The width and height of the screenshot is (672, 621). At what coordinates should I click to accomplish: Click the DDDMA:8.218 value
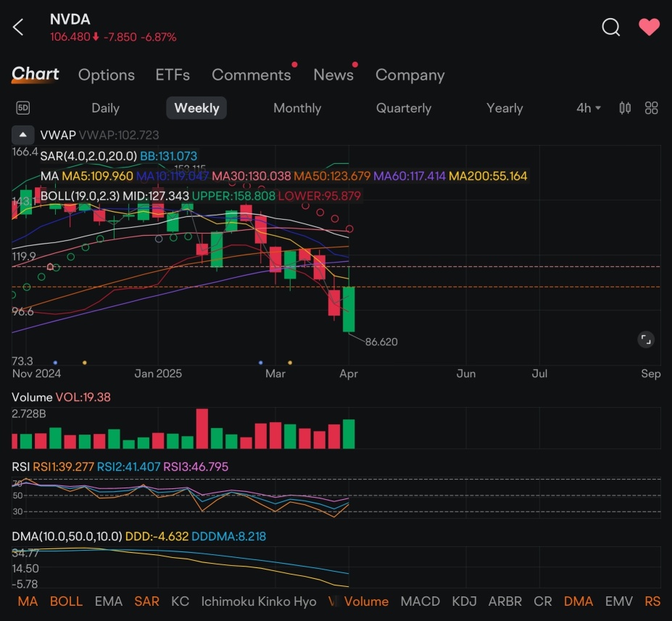228,536
